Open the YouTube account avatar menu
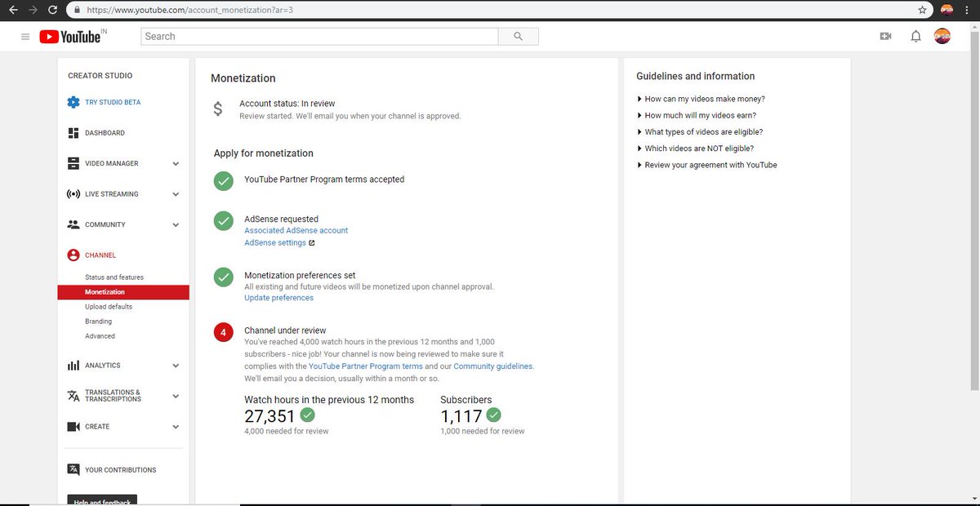 (x=942, y=37)
